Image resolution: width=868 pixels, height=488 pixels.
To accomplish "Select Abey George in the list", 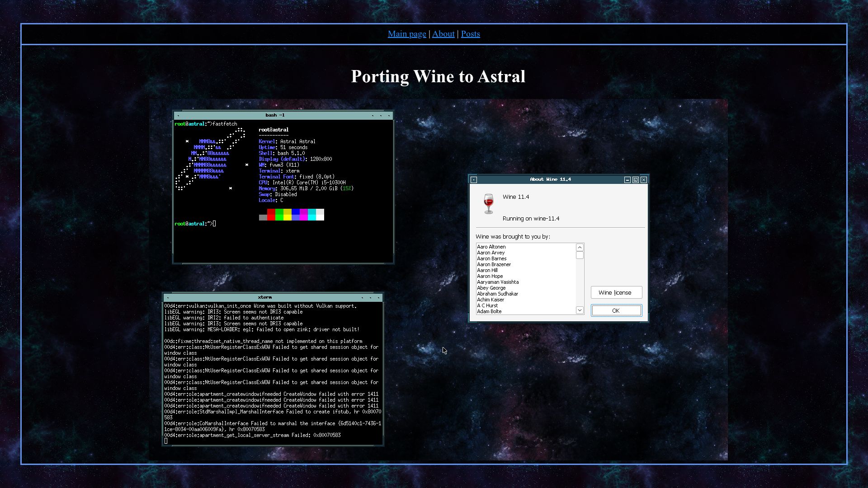I will pyautogui.click(x=491, y=288).
